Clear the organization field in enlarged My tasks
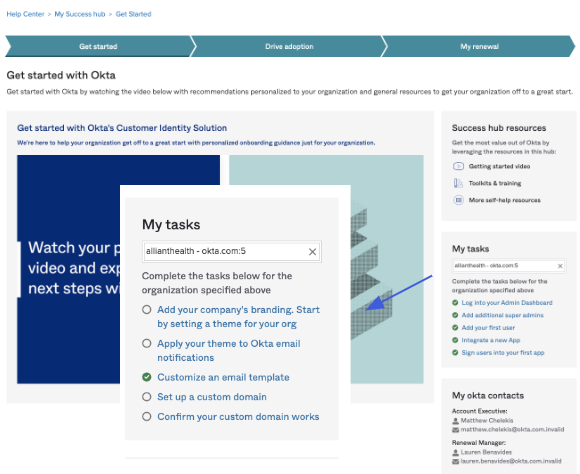580x474 pixels. click(312, 252)
